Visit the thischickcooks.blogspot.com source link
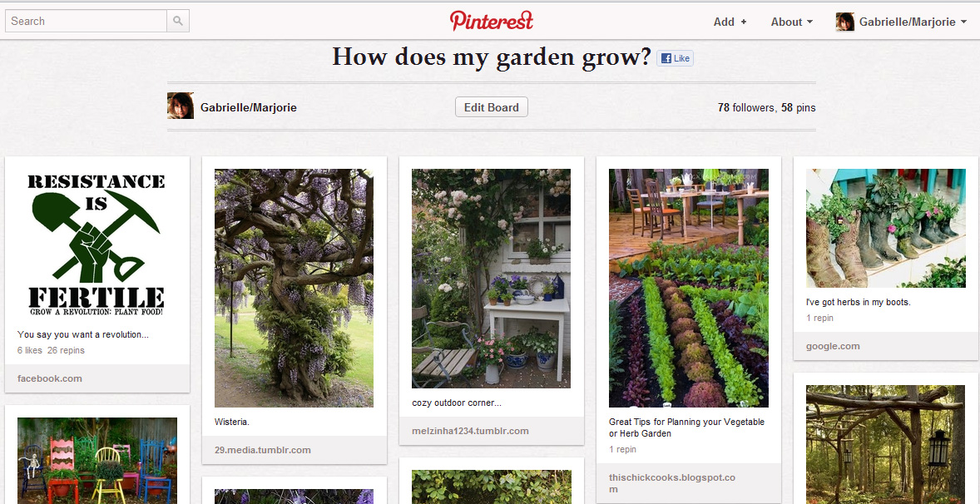980x504 pixels. coord(672,483)
